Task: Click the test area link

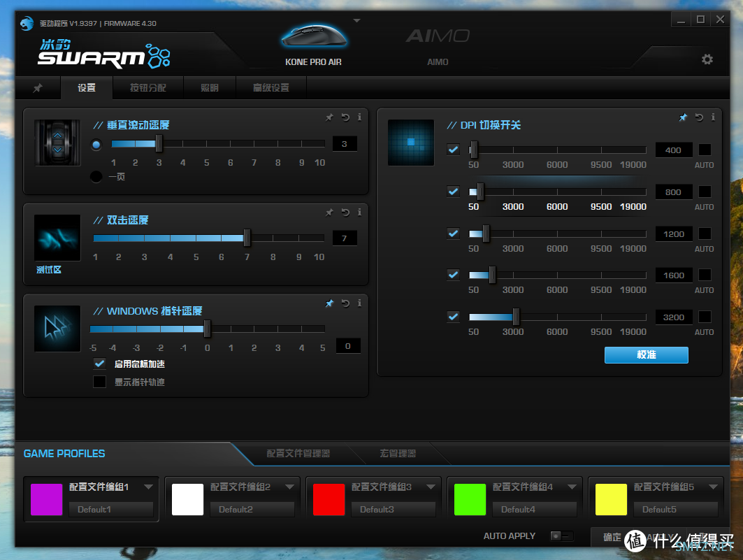Action: (49, 270)
